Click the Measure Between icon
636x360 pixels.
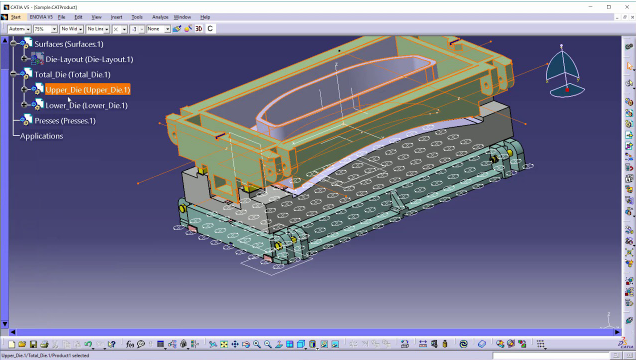tap(423, 344)
